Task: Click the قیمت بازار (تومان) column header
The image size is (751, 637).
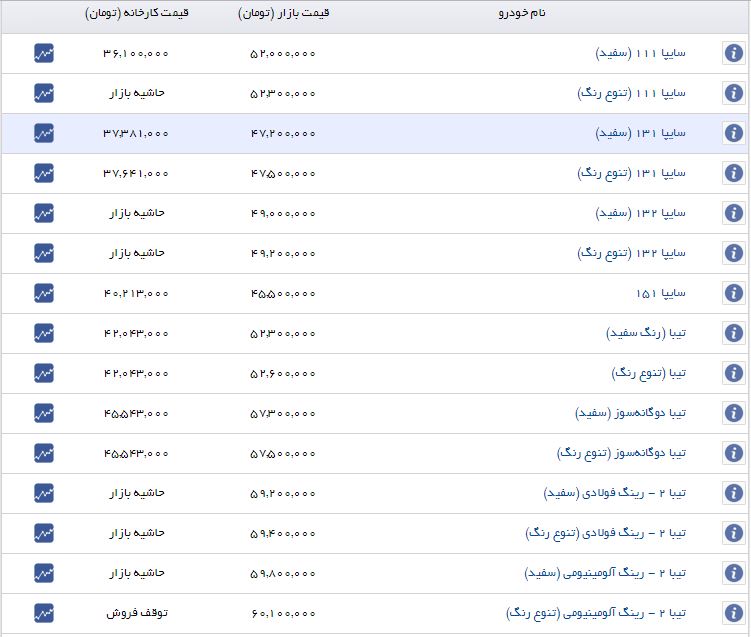Action: (284, 15)
